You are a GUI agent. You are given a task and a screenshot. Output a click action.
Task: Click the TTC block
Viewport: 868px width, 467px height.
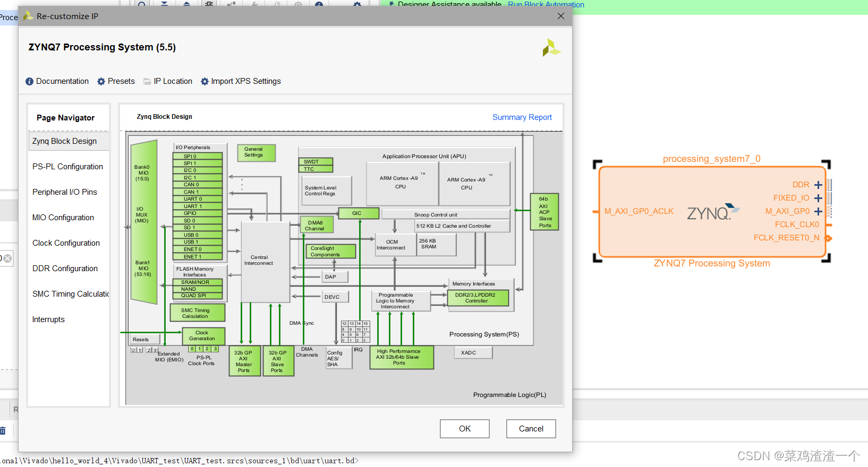[316, 169]
